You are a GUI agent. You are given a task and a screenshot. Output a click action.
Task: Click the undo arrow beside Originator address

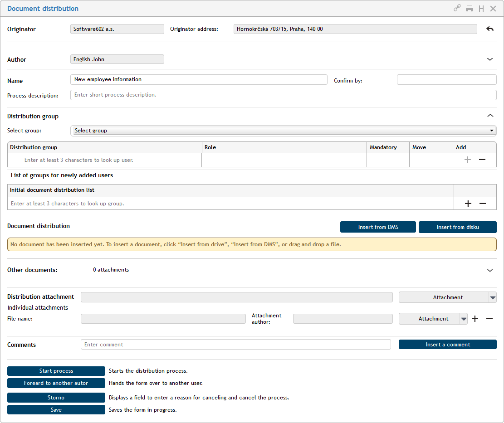coord(490,29)
